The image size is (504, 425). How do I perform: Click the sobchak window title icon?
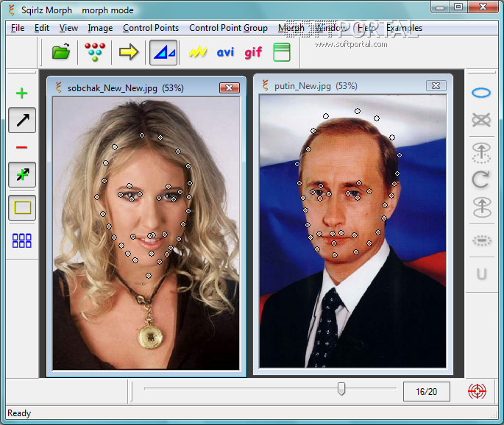[x=59, y=87]
